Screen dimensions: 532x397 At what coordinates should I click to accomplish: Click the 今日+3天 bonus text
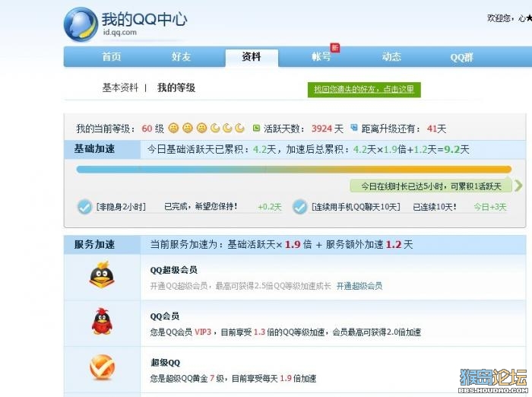(490, 207)
